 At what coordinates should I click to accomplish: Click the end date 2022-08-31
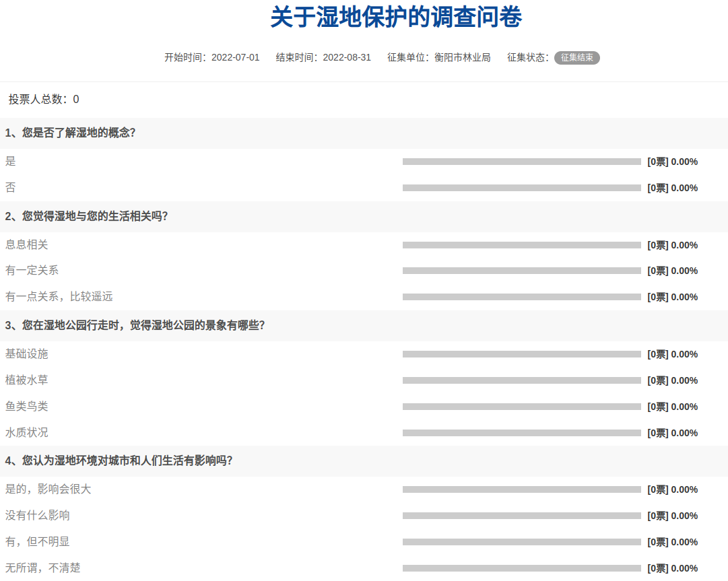pos(347,57)
